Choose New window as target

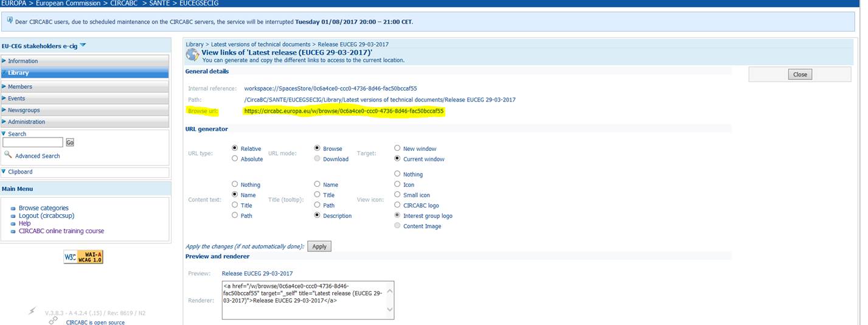(x=397, y=148)
